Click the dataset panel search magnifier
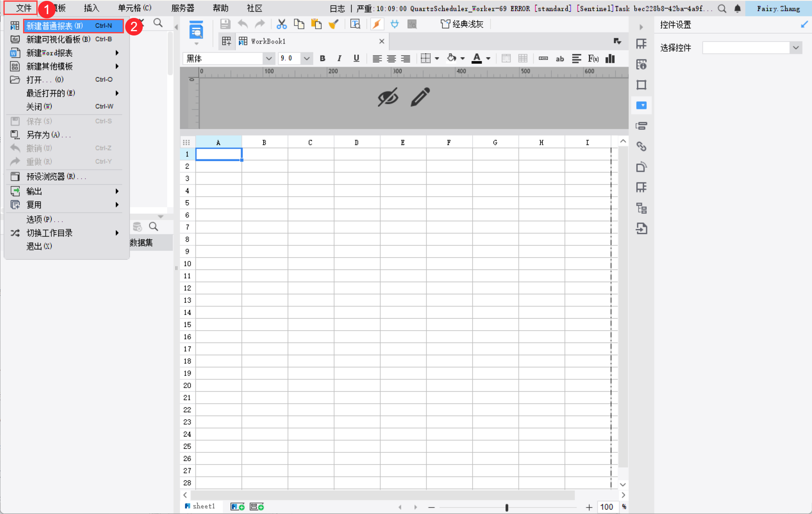The height and width of the screenshot is (514, 812). (x=153, y=226)
